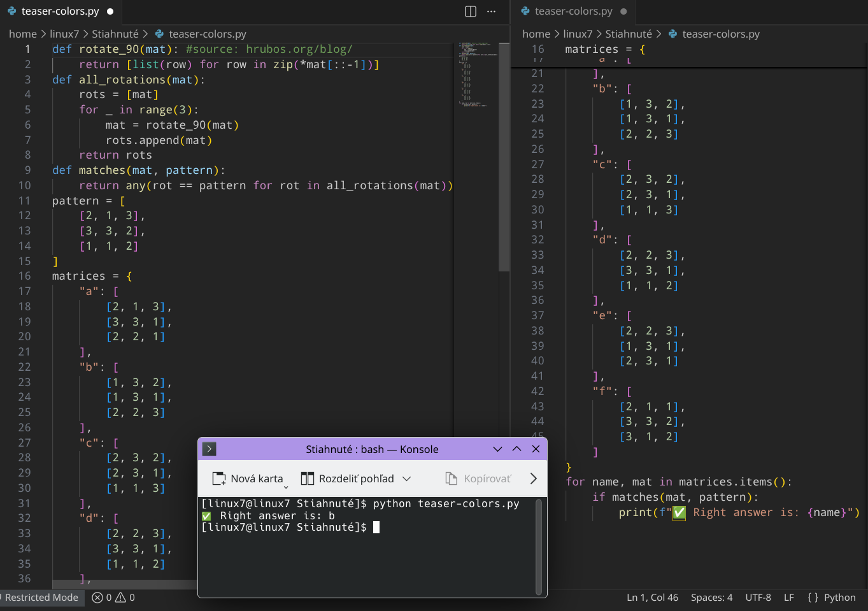Select the right teaser-colors.py editor tab

tap(573, 11)
